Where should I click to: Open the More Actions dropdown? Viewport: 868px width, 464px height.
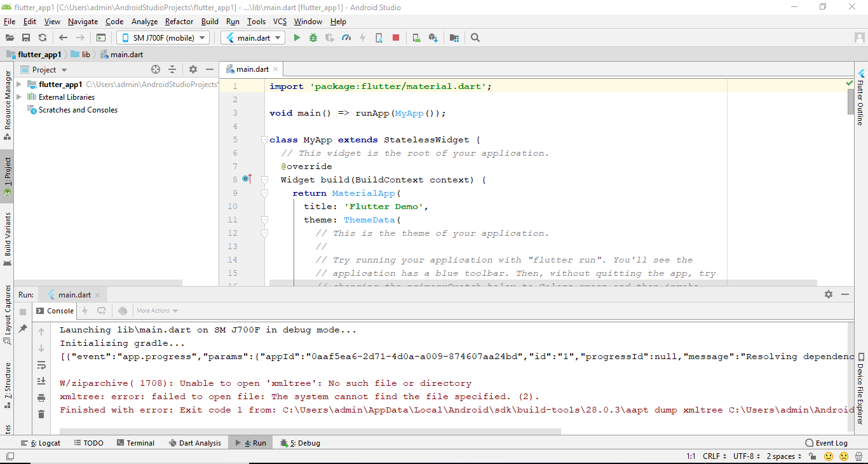[x=157, y=311]
